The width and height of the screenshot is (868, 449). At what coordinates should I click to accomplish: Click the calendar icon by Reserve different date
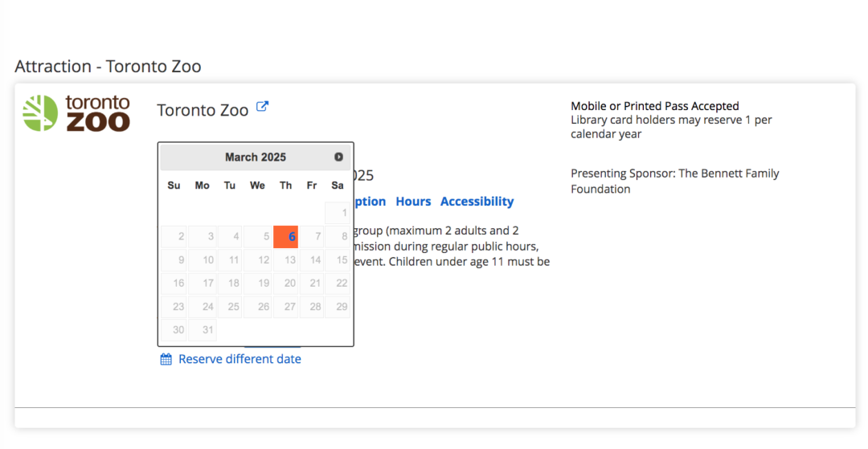pos(166,359)
